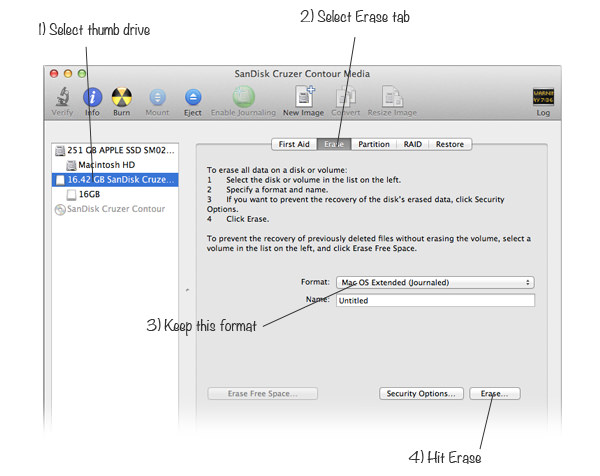Viewport: 600px width, 476px height.
Task: Create a New Image from toolbar
Action: pos(304,96)
